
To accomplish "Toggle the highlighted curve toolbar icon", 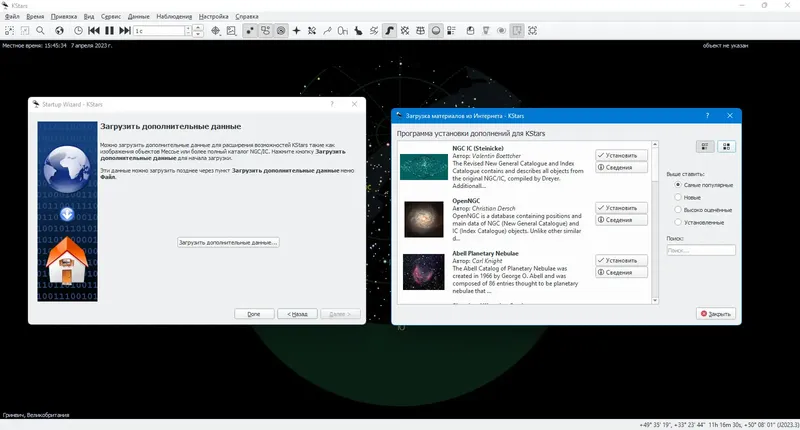I will coord(389,31).
